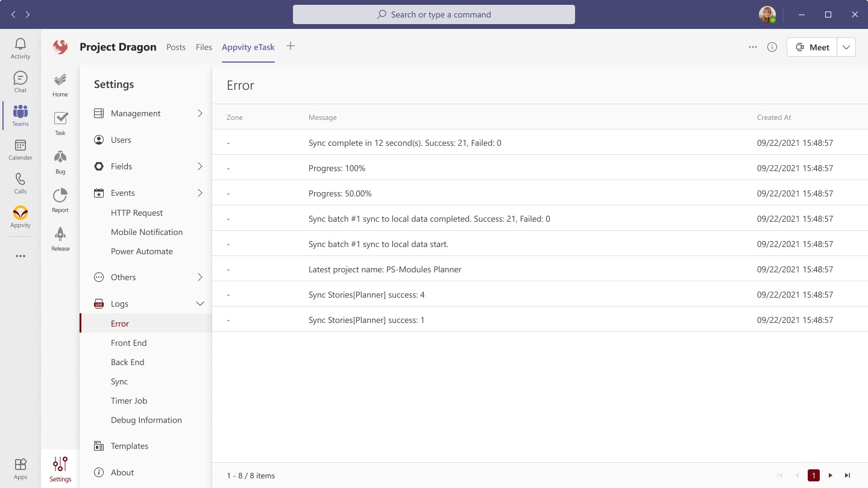Screen dimensions: 868x488
Task: Go to next page of log items
Action: (831, 475)
